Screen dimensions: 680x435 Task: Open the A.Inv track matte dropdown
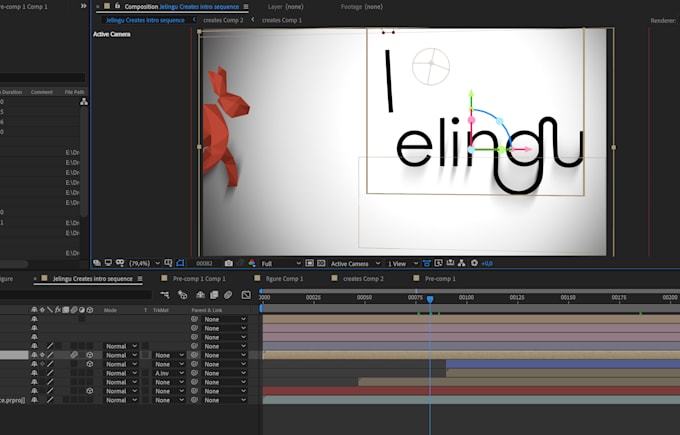coord(169,373)
